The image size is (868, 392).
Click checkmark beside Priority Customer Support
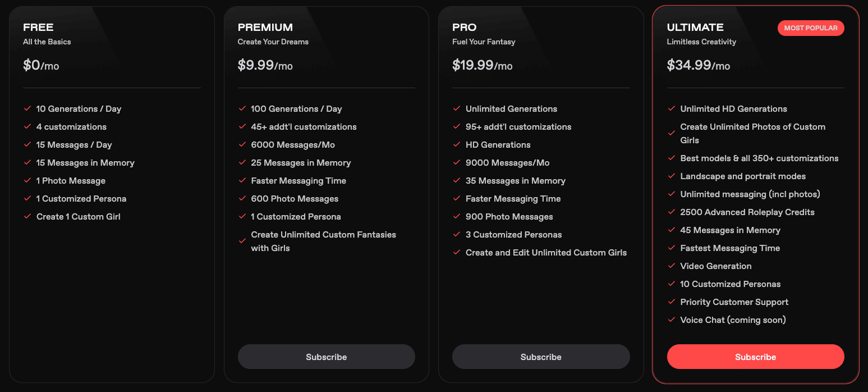[671, 302]
